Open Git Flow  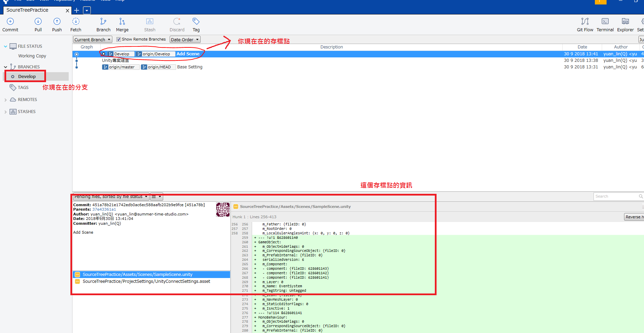click(585, 25)
